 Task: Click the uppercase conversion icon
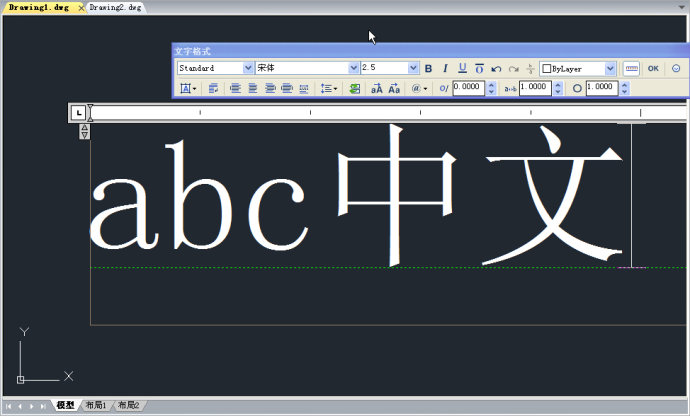[x=377, y=88]
